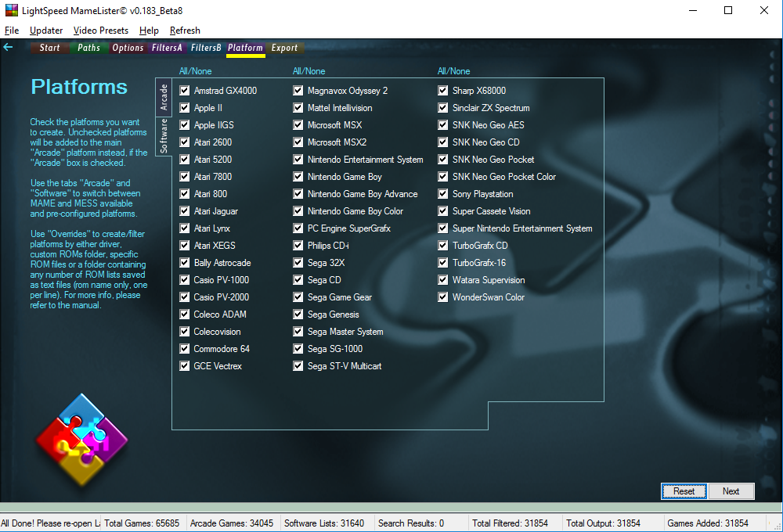783x532 pixels.
Task: Click Software Lists: 31640 status entry
Action: (x=324, y=523)
